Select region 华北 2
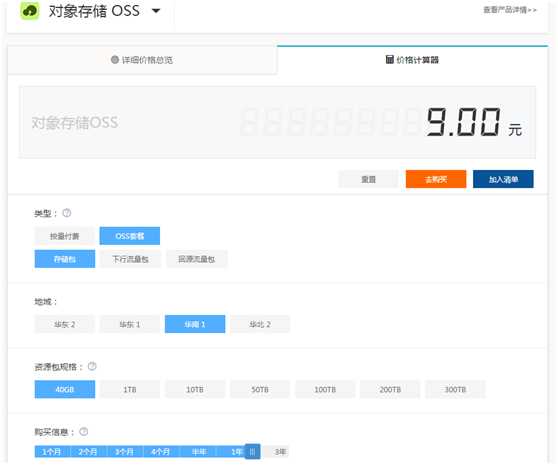Viewport: 558px width, 465px height. click(x=260, y=324)
